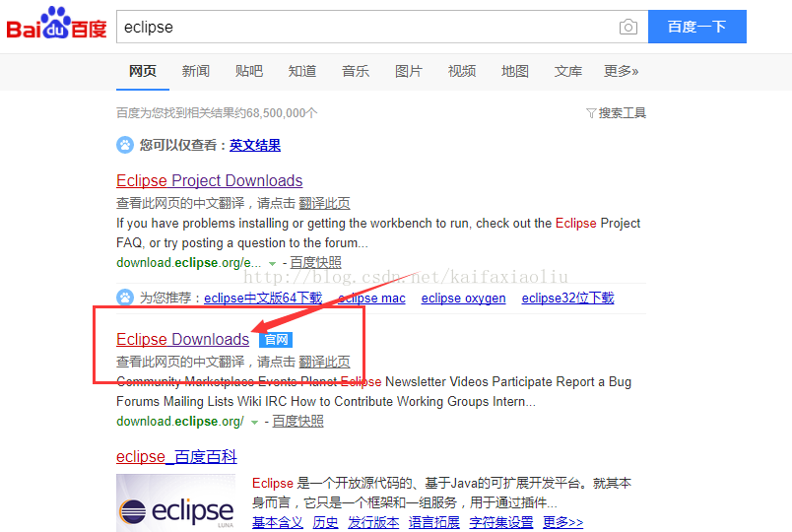The image size is (792, 532).
Task: Click the 百度一下 search button
Action: click(697, 27)
